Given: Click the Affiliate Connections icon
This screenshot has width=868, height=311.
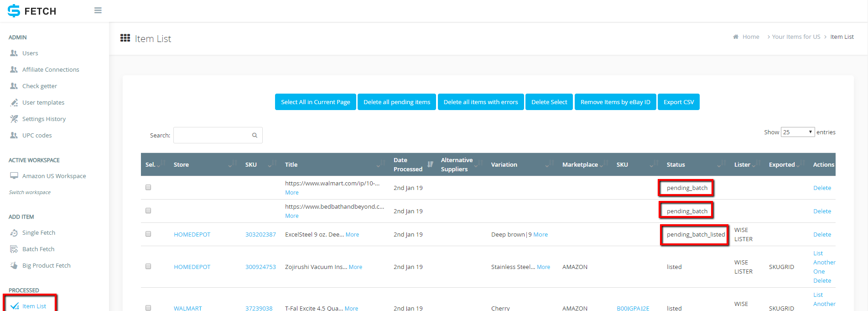Looking at the screenshot, I should point(14,69).
